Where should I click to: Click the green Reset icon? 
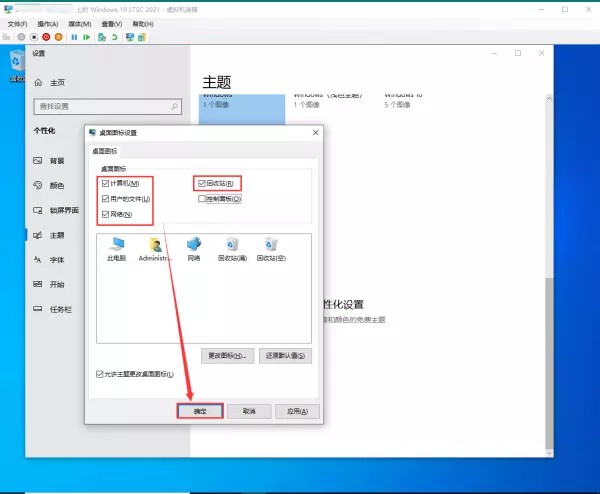point(87,37)
